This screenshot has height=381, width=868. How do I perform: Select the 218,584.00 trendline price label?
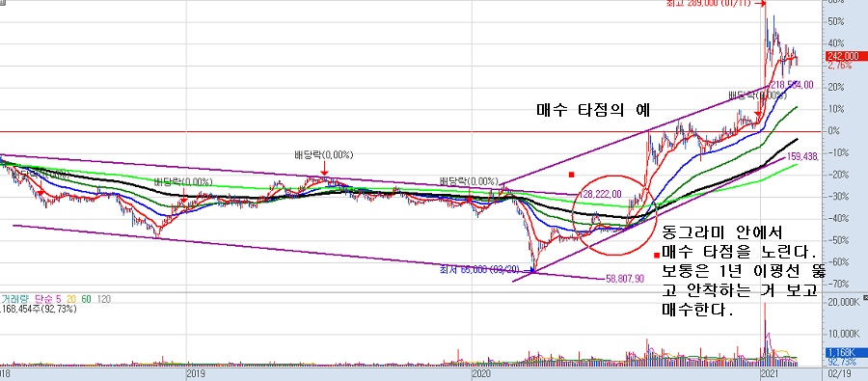792,84
